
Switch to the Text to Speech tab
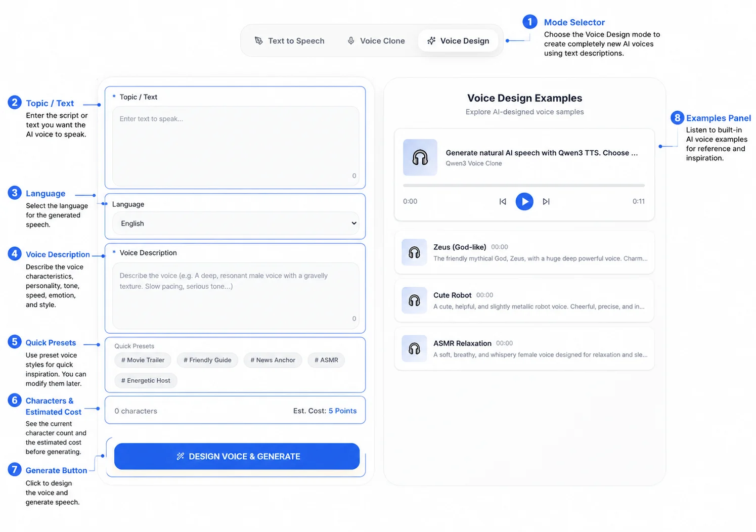click(x=290, y=41)
